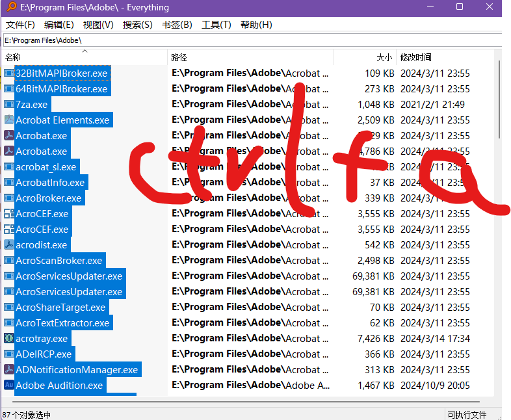
Task: Click the icon next to 7za.exe
Action: tap(9, 104)
